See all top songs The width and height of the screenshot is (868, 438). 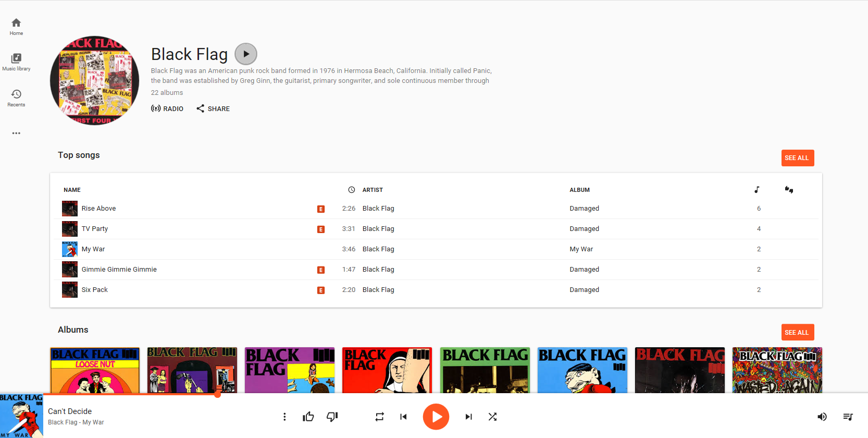click(x=797, y=158)
